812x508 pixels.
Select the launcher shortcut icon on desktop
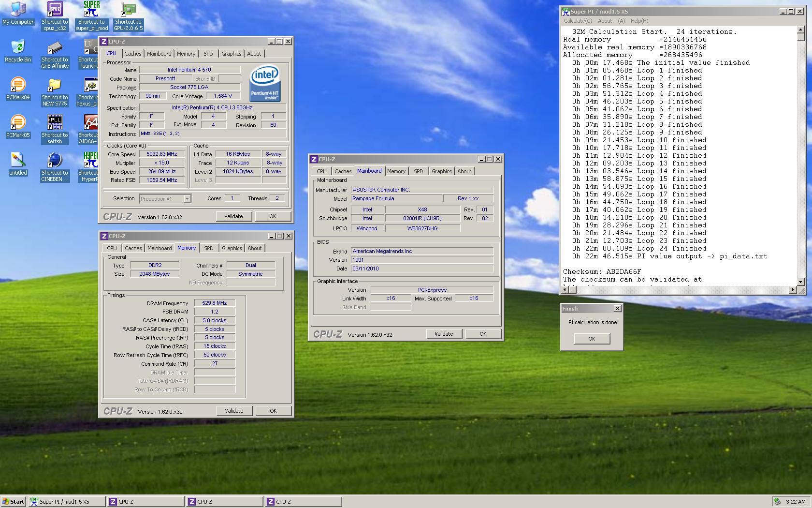tap(89, 54)
